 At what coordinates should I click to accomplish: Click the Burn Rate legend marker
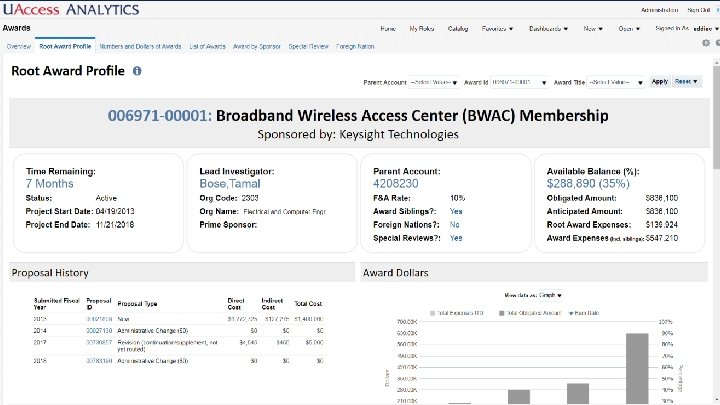[571, 313]
